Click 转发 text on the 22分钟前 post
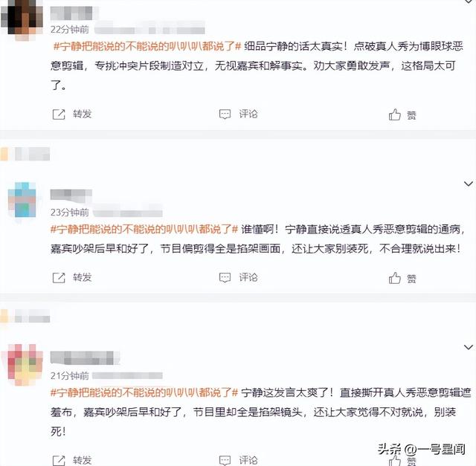This screenshot has height=466, width=476. click(82, 114)
